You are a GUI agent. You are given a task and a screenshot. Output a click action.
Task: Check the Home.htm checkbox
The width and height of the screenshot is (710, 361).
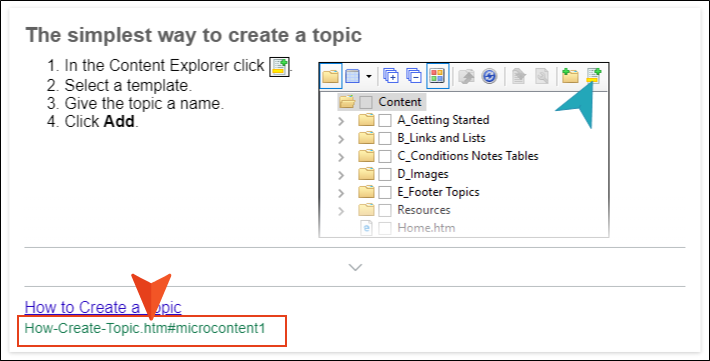[x=385, y=228]
